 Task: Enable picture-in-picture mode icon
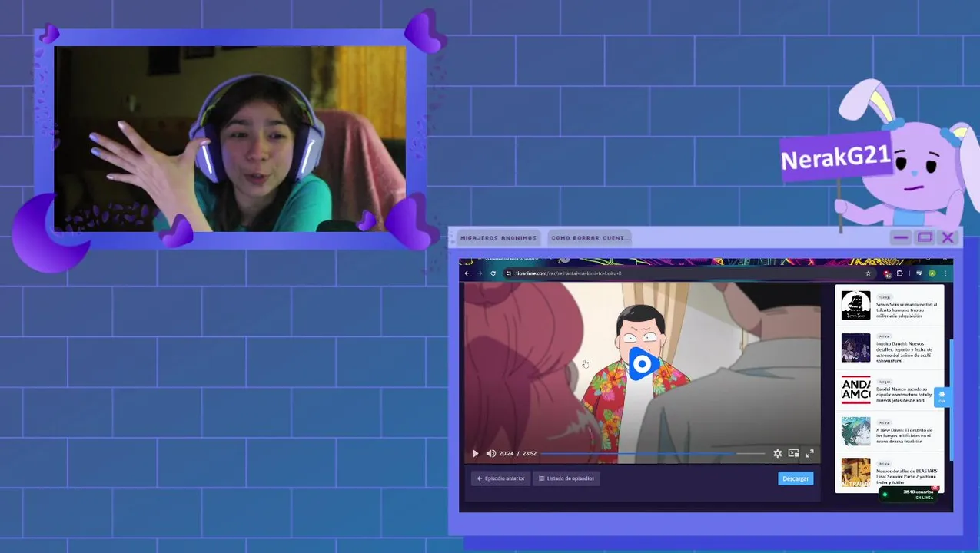click(x=793, y=453)
